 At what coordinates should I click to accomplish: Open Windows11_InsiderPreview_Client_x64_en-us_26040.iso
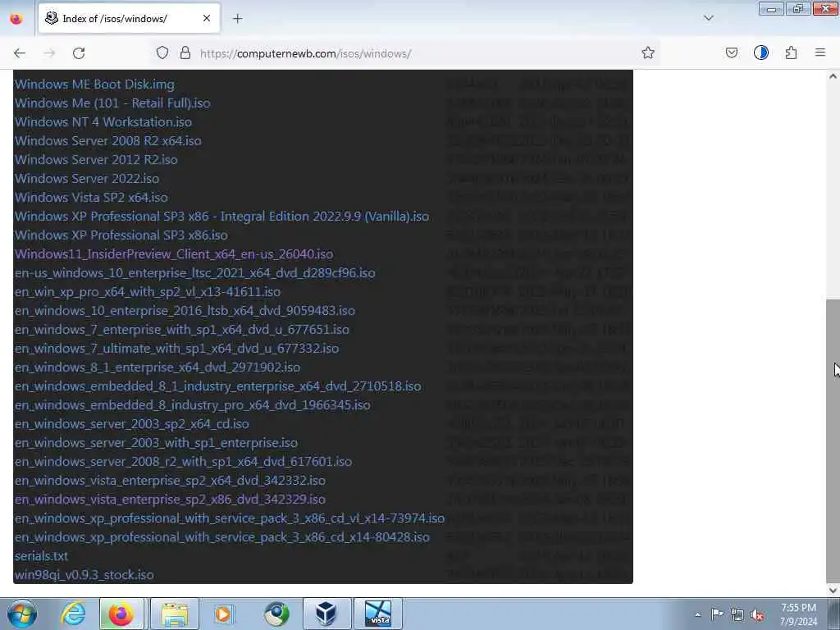(x=174, y=254)
